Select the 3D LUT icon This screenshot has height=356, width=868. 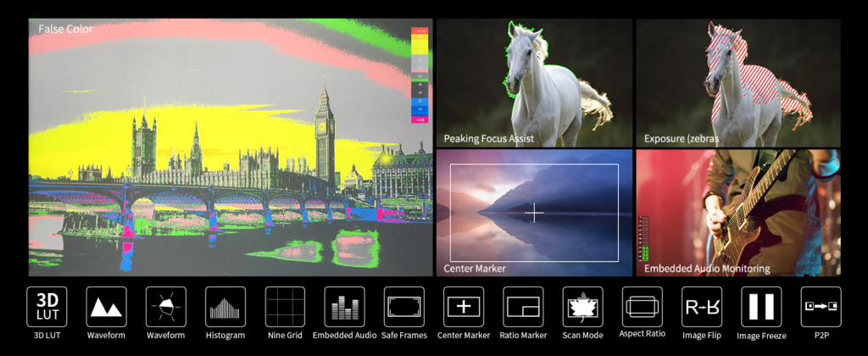click(47, 307)
